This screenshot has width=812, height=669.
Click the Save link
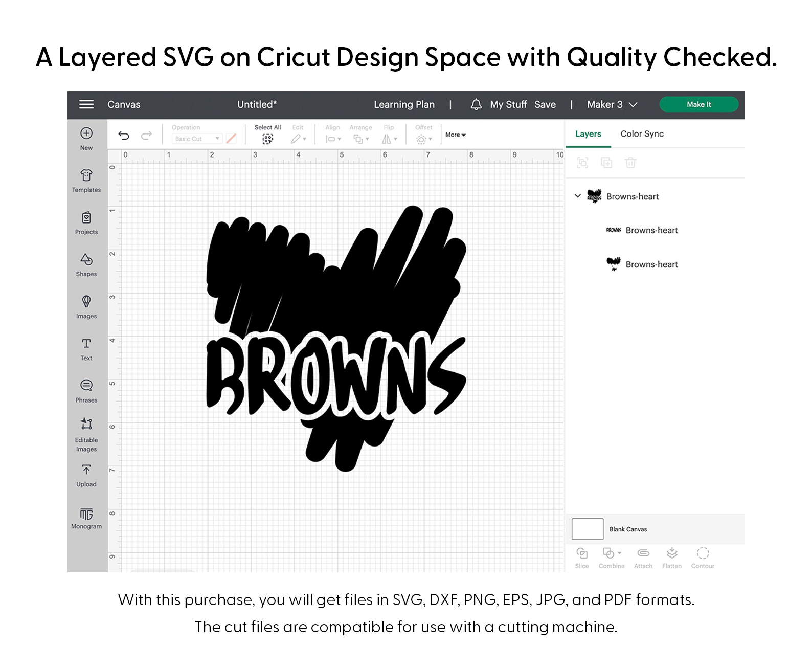(545, 104)
